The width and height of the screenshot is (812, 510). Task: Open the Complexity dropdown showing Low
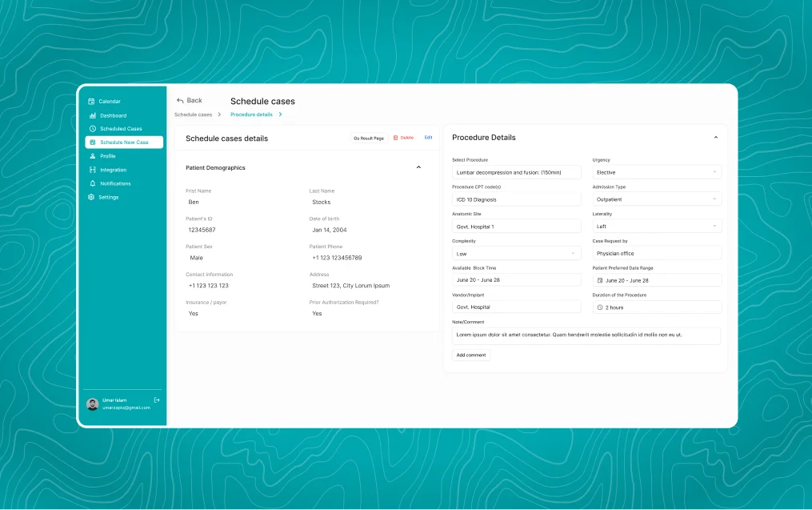(516, 254)
